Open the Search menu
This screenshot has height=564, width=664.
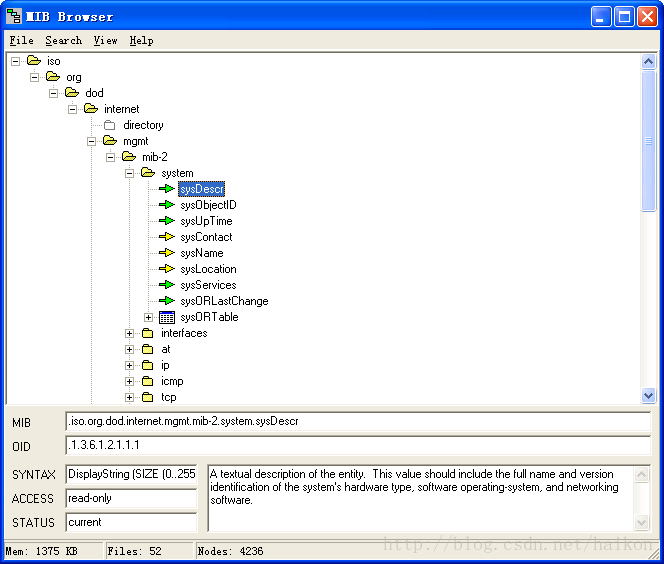(64, 40)
